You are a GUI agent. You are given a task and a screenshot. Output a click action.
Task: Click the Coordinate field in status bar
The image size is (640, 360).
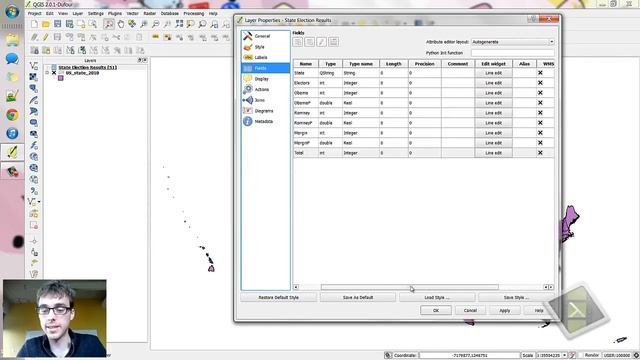click(469, 356)
